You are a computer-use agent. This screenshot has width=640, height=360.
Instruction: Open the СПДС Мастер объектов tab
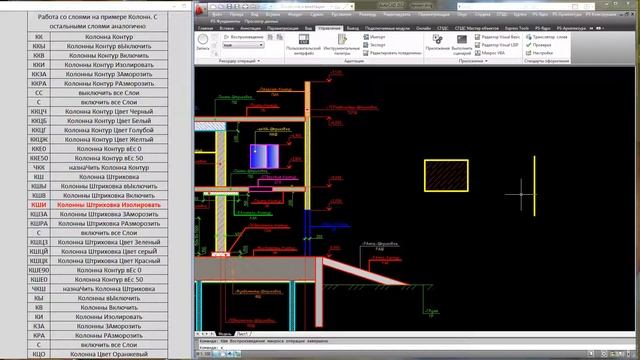coord(476,28)
